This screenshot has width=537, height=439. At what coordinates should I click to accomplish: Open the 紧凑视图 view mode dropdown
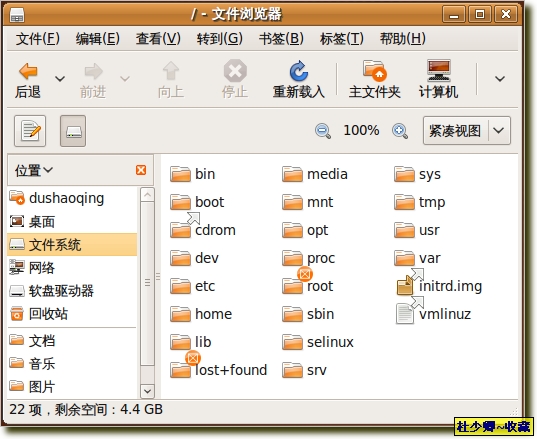coord(467,130)
